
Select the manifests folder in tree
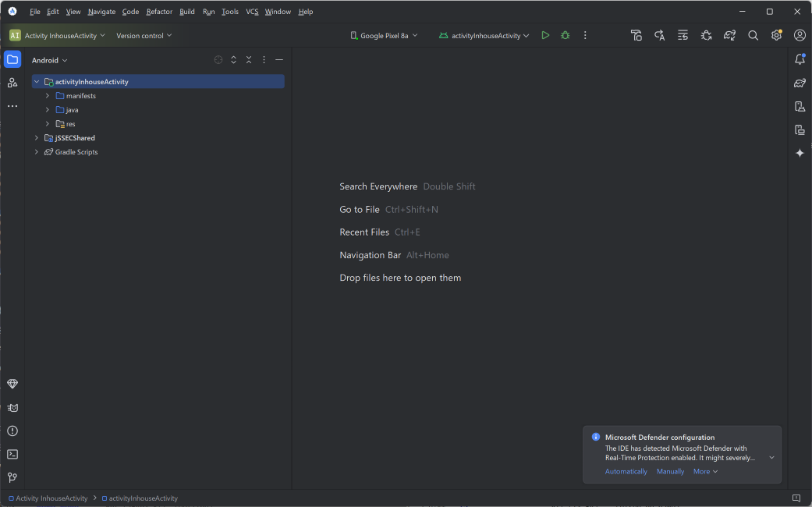click(80, 96)
